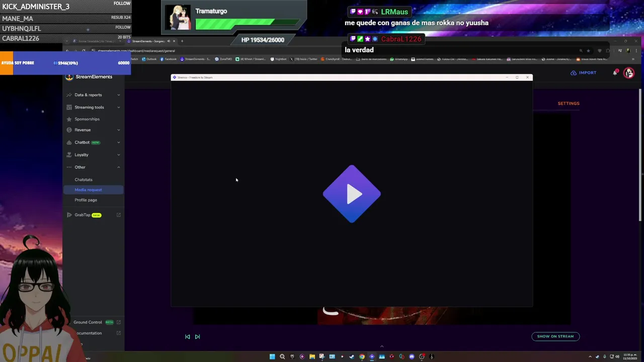Open Discord from the taskbar
This screenshot has height=362, width=644.
[x=412, y=356]
